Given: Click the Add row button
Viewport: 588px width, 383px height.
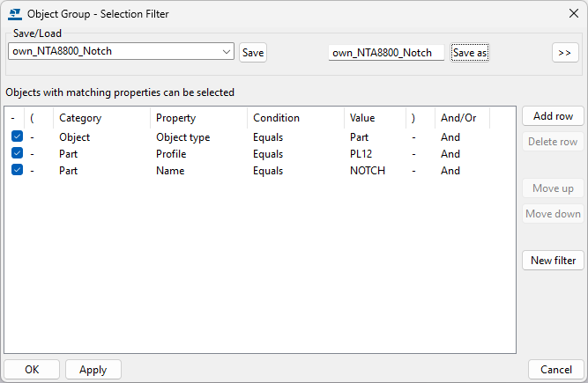Looking at the screenshot, I should point(553,116).
